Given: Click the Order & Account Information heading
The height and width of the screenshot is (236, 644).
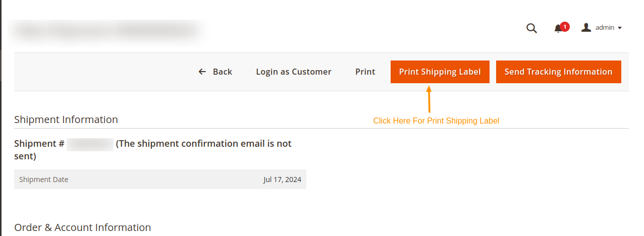Looking at the screenshot, I should (82, 227).
